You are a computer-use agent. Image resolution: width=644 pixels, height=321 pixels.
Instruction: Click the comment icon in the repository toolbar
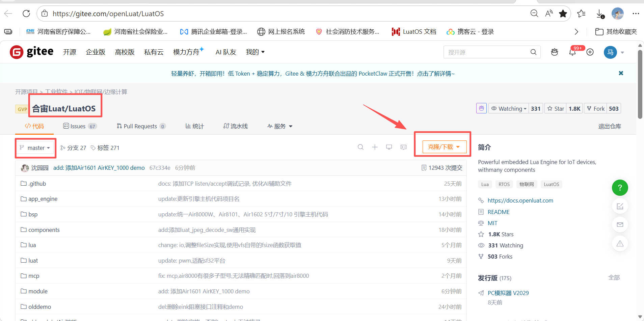pos(403,147)
